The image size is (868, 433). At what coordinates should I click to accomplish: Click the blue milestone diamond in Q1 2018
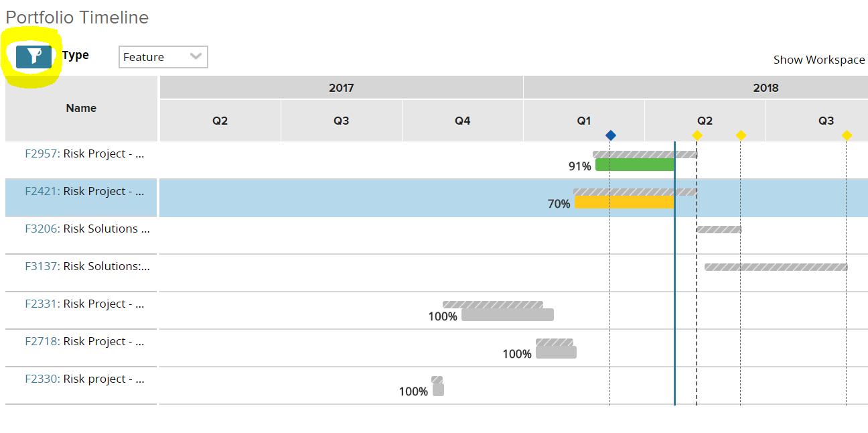click(610, 135)
